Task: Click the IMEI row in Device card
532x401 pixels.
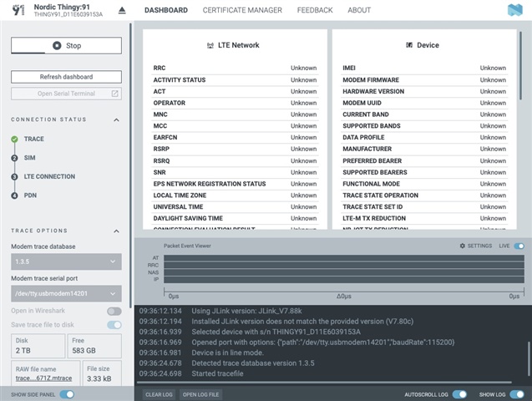Action: pos(424,69)
